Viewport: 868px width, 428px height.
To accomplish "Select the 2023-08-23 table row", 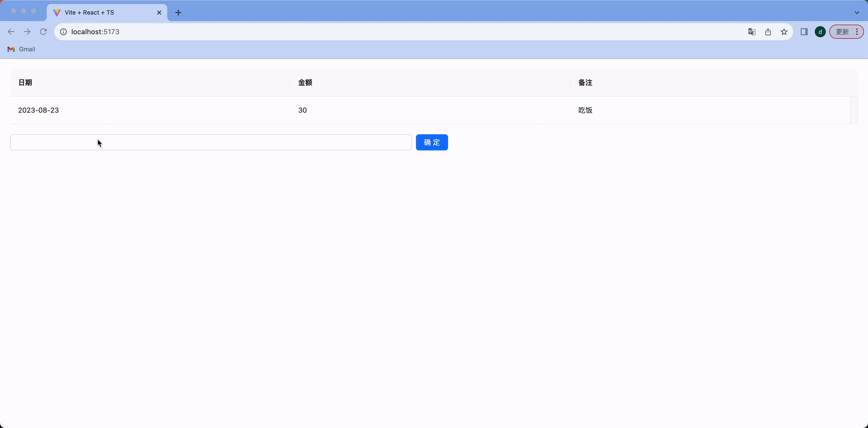I will [x=38, y=110].
